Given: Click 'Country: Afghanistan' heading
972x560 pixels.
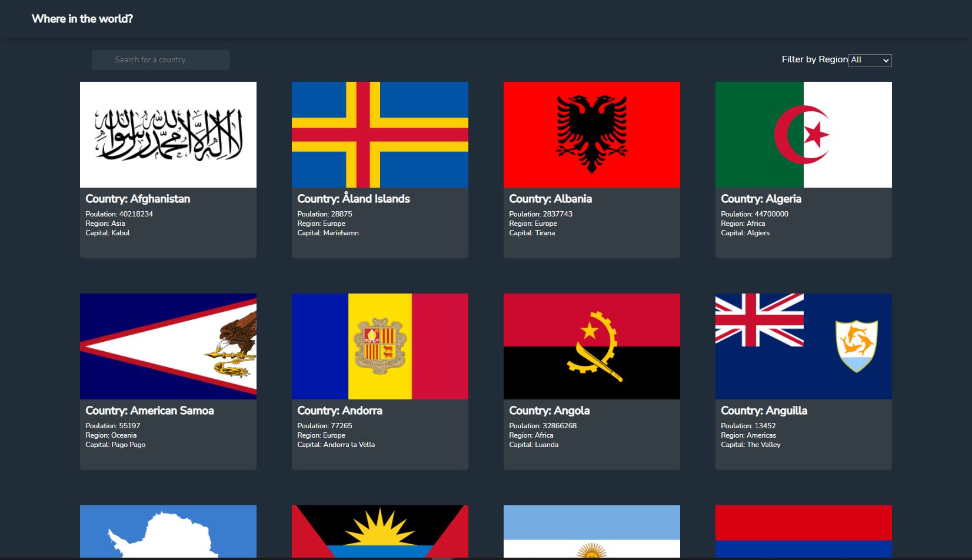Looking at the screenshot, I should (138, 199).
